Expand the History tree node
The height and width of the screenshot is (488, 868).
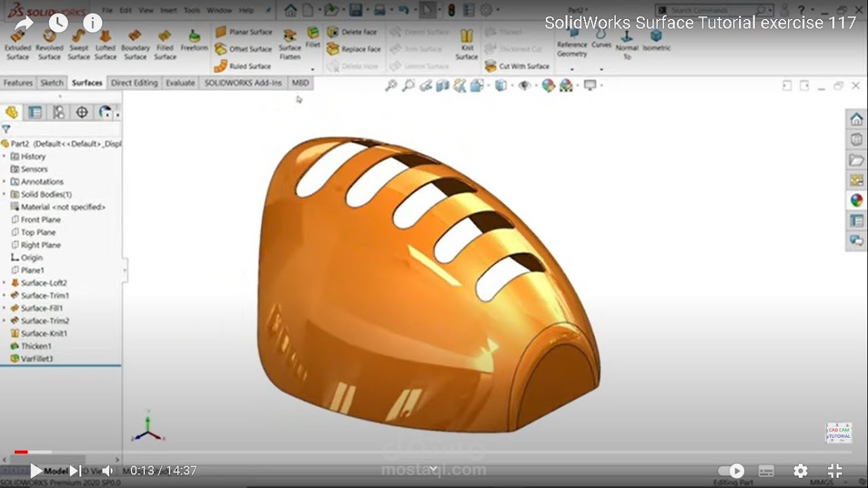click(x=4, y=157)
